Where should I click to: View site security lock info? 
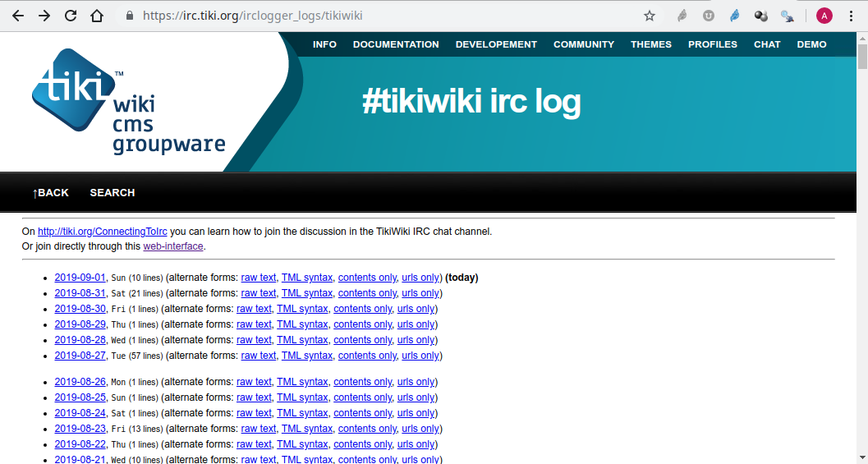pos(130,16)
